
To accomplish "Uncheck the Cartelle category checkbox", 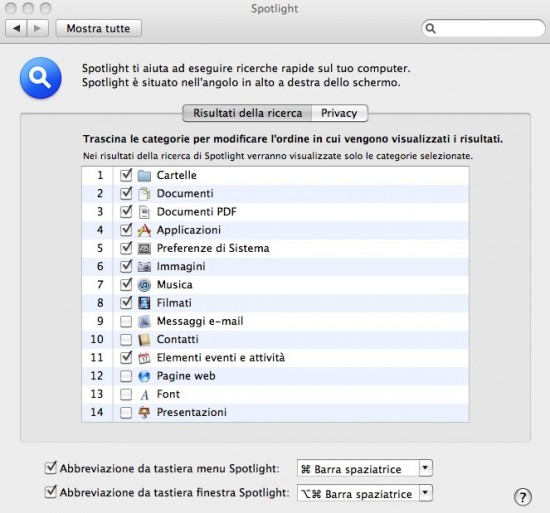I will pos(126,175).
